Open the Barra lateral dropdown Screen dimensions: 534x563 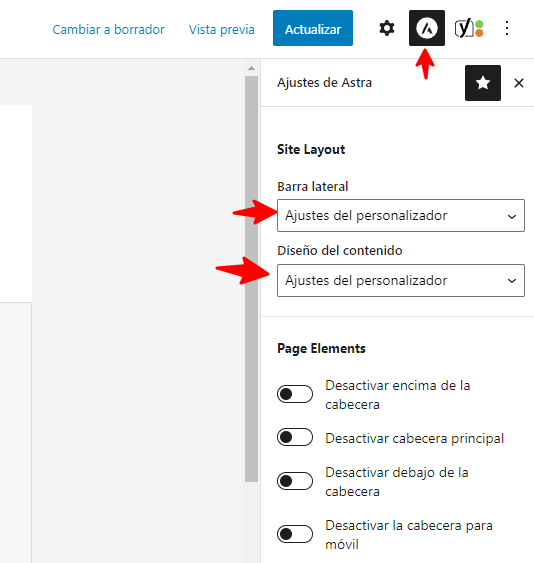coord(401,215)
